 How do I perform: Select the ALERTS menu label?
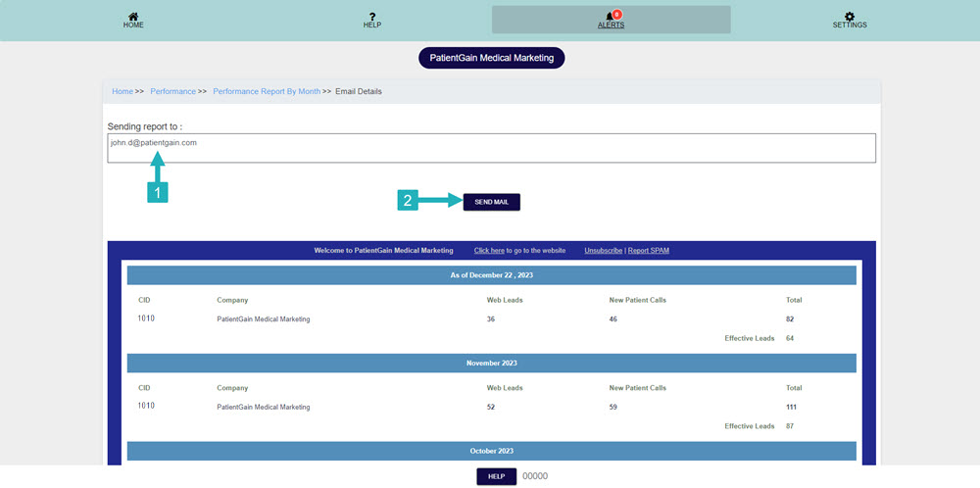click(x=612, y=25)
